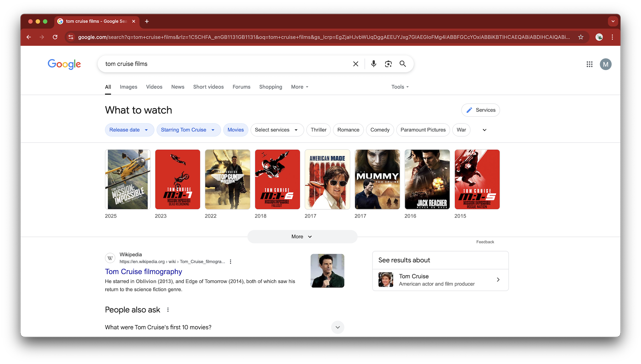This screenshot has height=364, width=641.
Task: Toggle the Thriller genre chip
Action: [x=319, y=130]
